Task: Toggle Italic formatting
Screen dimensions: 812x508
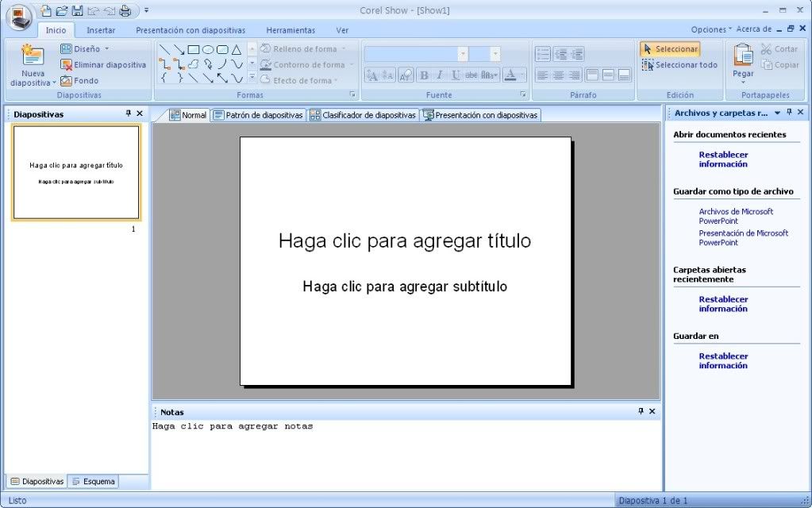Action: pyautogui.click(x=440, y=75)
